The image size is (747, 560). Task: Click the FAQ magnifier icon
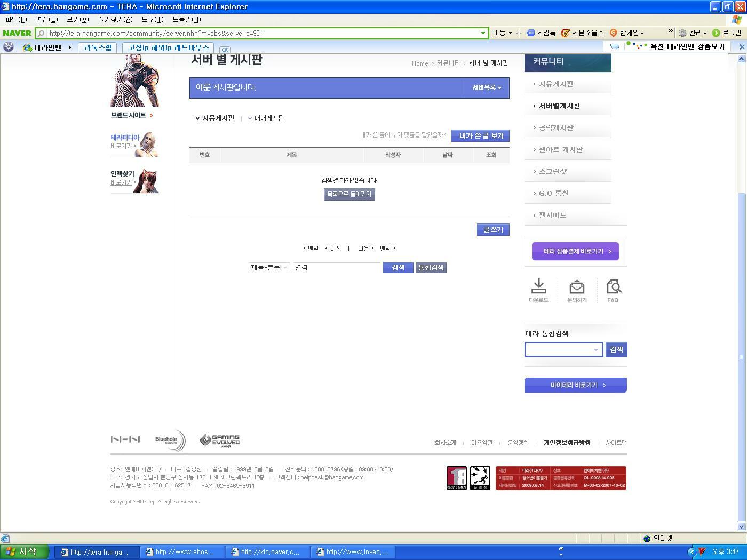(614, 287)
